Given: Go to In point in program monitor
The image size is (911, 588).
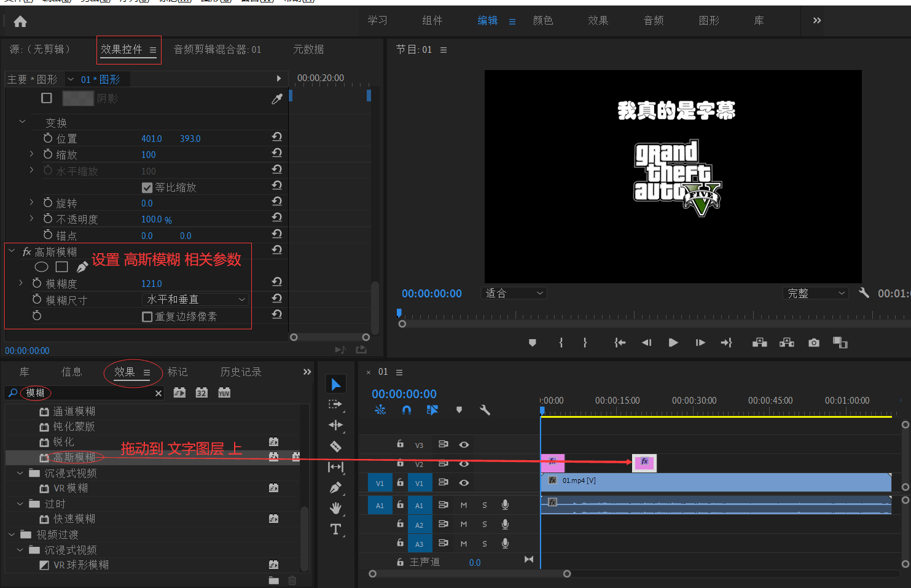Looking at the screenshot, I should tap(620, 343).
